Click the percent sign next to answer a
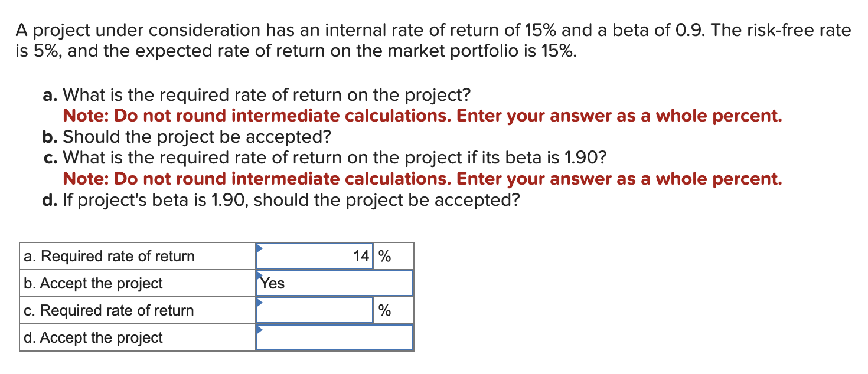The height and width of the screenshot is (374, 868). point(384,255)
